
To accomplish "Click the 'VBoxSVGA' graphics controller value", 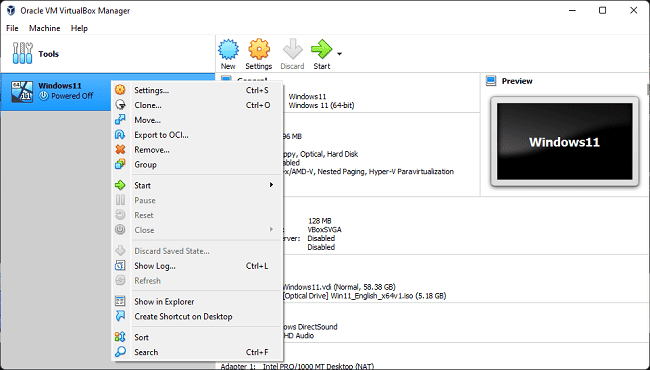I will 325,229.
